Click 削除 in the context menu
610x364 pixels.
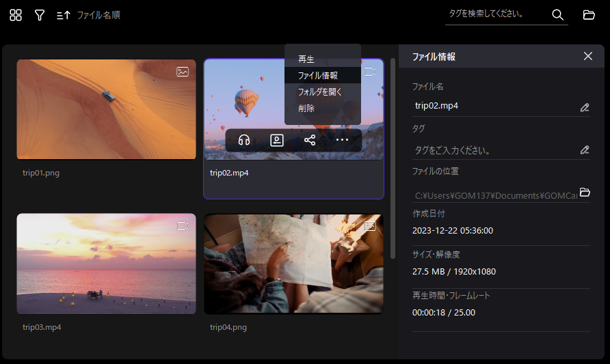click(306, 108)
